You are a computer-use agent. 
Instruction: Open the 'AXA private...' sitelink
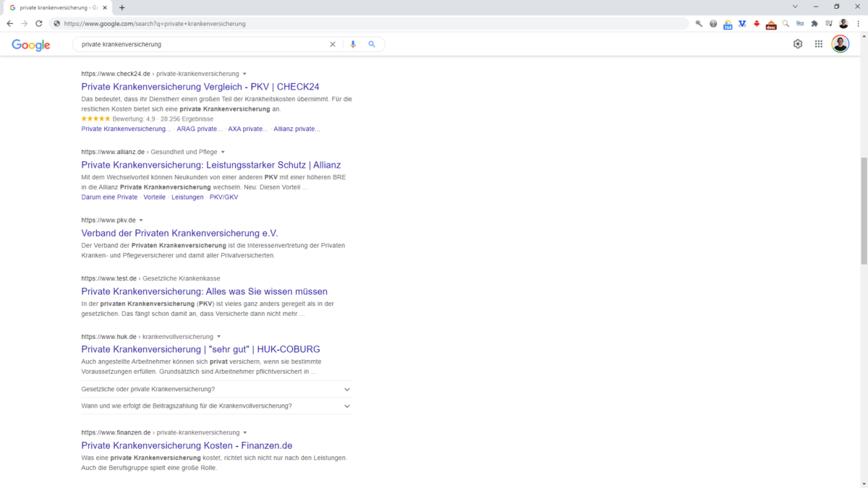click(247, 129)
